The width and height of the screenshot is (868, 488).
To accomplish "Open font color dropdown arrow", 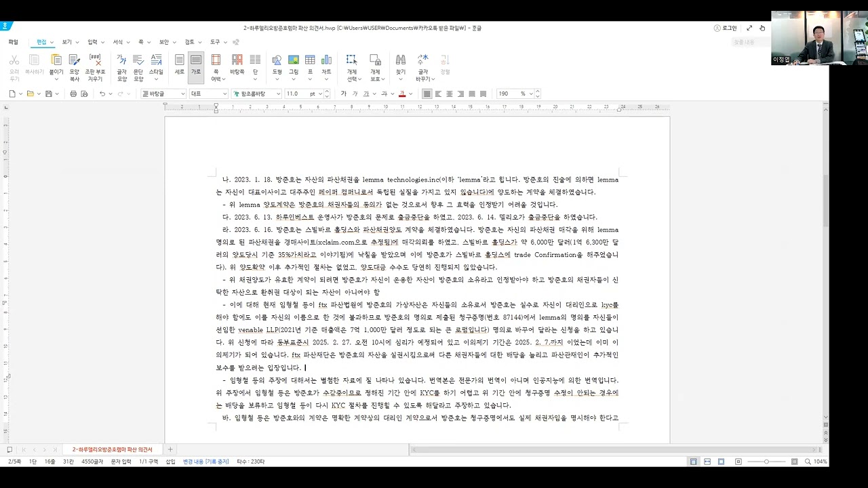I will coord(411,94).
